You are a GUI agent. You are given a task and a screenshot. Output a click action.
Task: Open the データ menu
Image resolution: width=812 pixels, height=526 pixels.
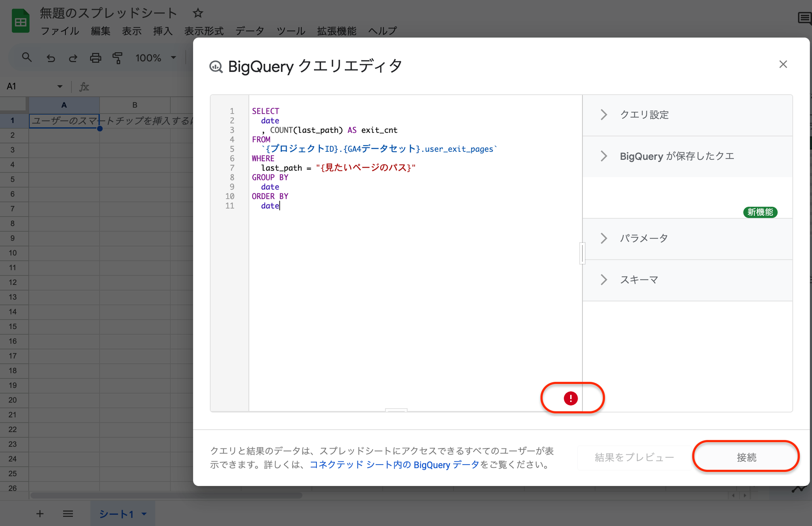(250, 31)
